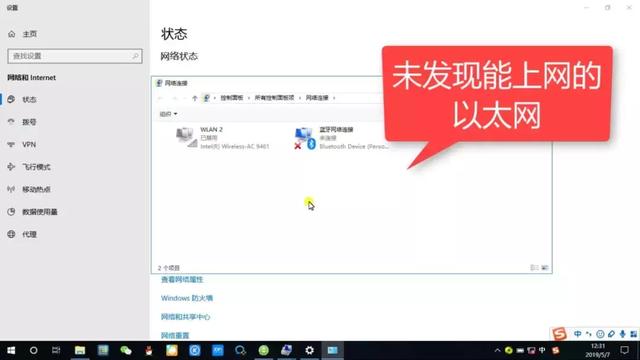
Task: Open the 查看网络属性 link
Action: pos(182,280)
